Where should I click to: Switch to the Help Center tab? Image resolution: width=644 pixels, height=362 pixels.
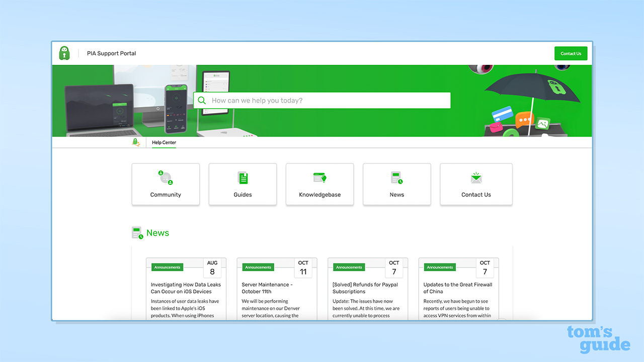point(164,142)
